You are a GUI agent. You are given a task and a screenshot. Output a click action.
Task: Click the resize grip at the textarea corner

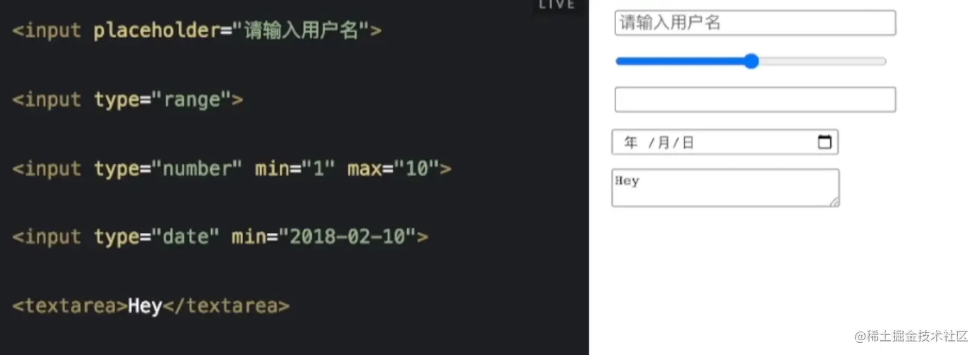point(834,202)
